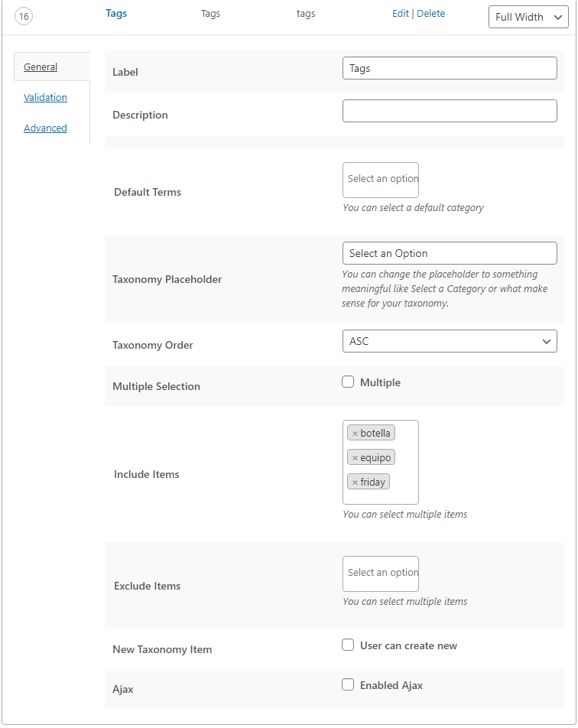Select the friday tag text
Image resolution: width=578 pixels, height=728 pixels.
point(373,483)
